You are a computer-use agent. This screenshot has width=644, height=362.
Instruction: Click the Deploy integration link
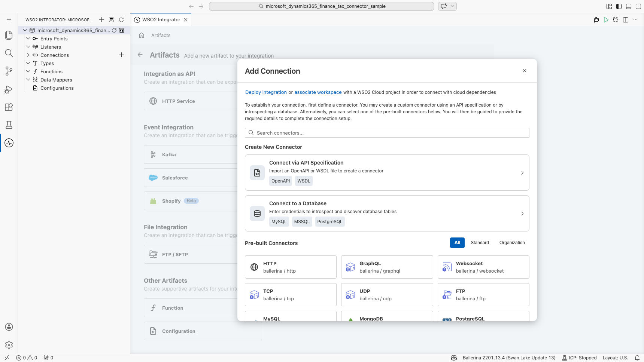pos(266,92)
